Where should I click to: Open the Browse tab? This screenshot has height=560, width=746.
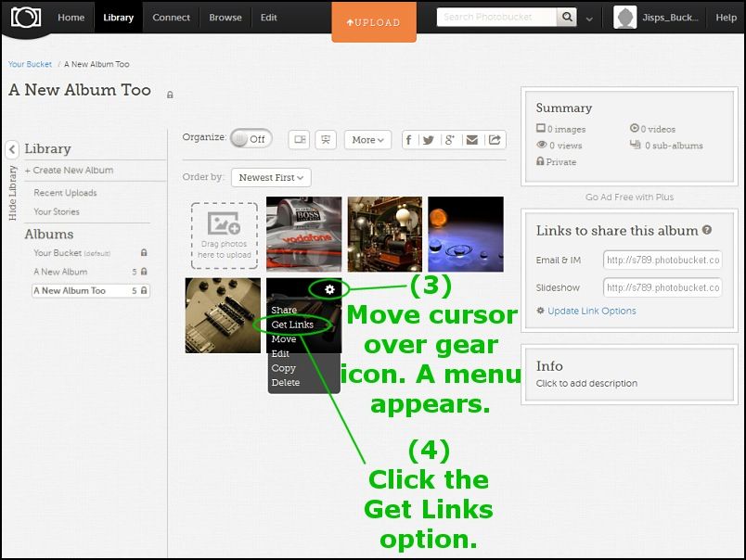pos(225,18)
